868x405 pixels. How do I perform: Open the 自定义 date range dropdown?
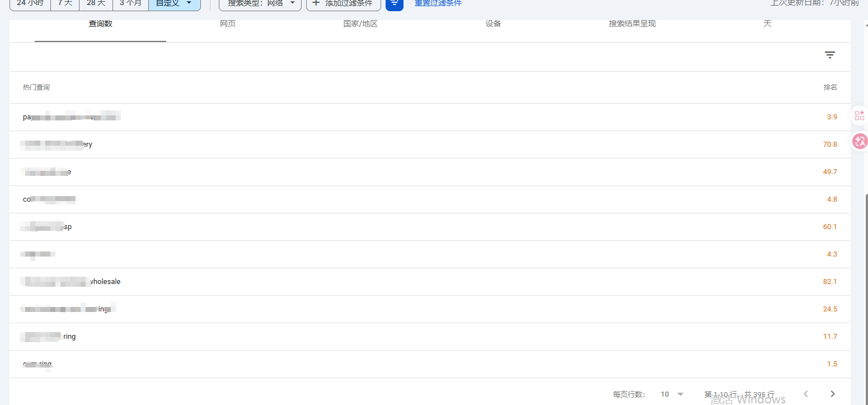(174, 3)
